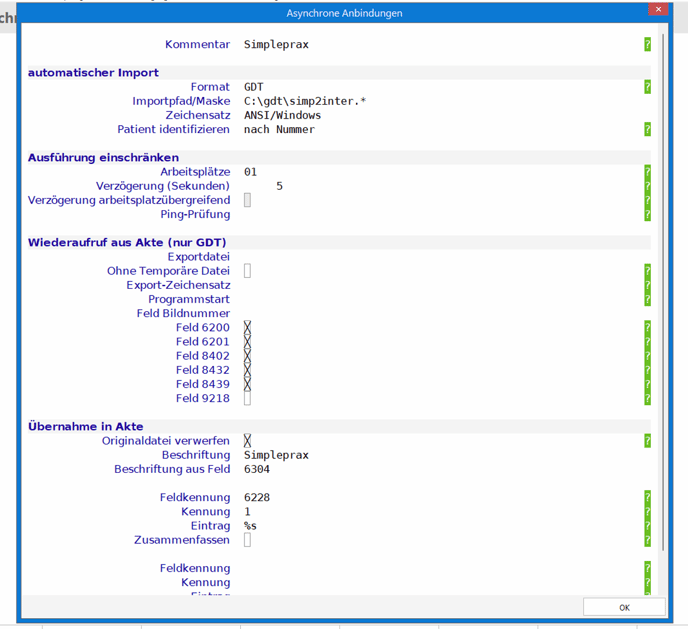
Task: Click the Übernahme in Akte heading
Action: [x=86, y=426]
